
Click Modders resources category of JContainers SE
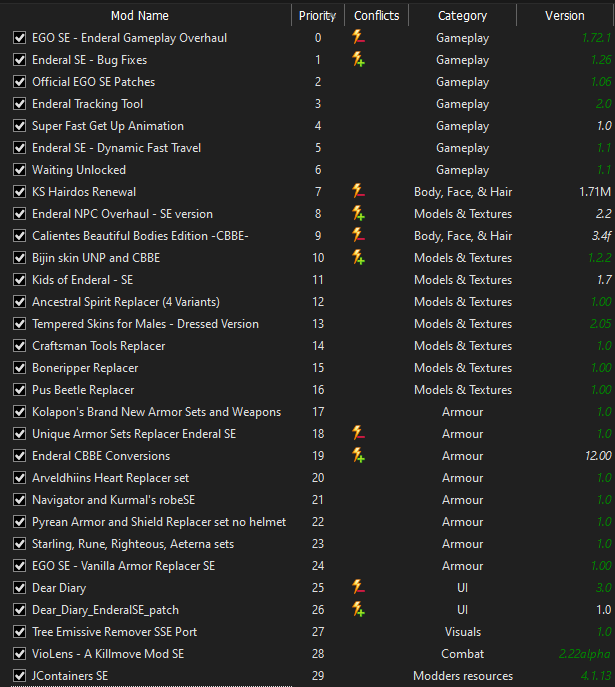point(463,676)
